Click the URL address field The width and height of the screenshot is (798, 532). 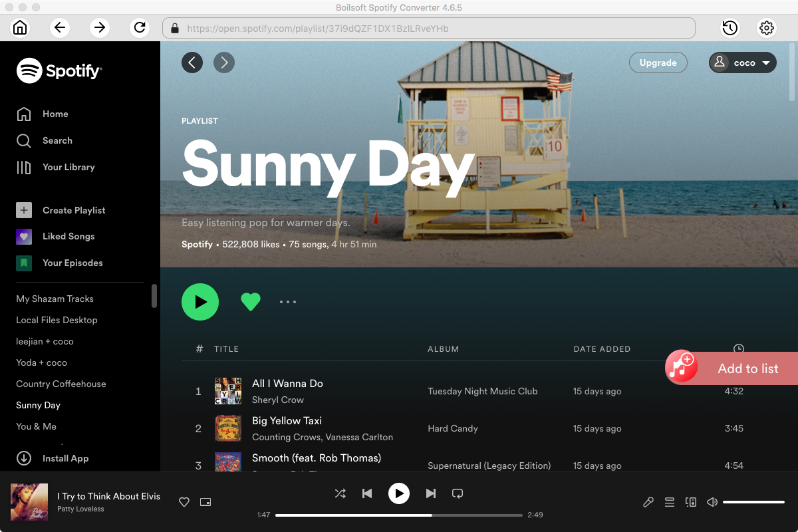(429, 28)
